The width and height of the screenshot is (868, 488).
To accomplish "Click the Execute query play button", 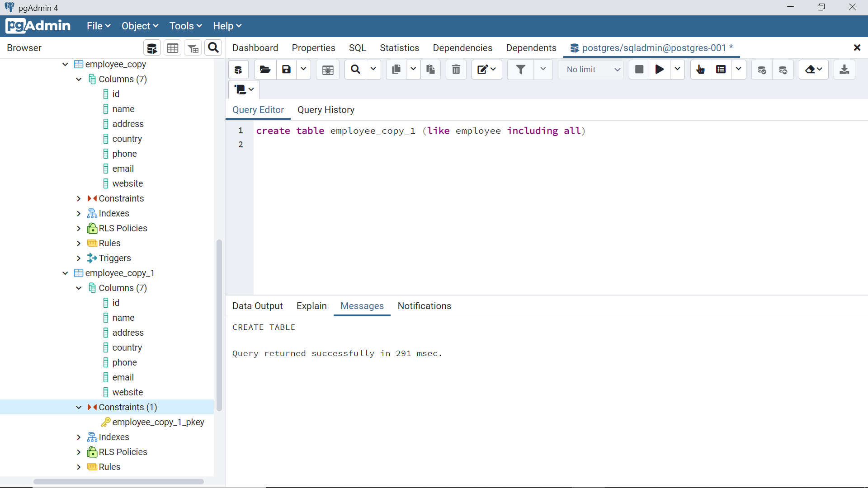I will point(660,70).
